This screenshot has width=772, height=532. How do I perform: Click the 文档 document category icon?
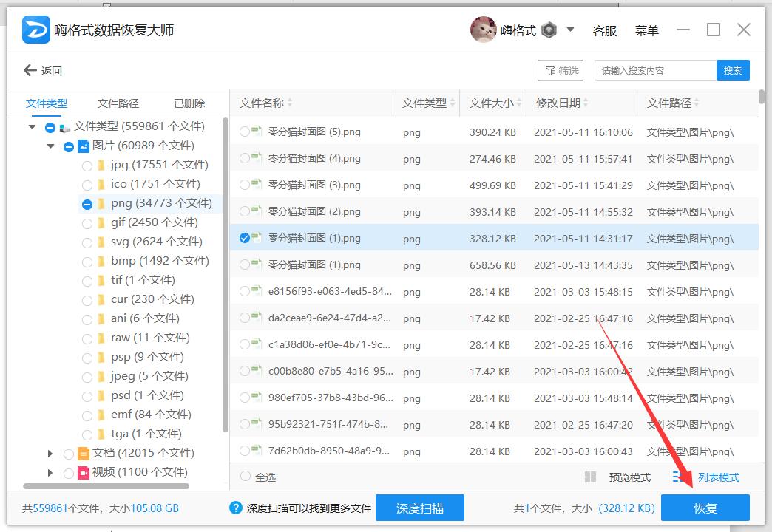click(x=84, y=453)
